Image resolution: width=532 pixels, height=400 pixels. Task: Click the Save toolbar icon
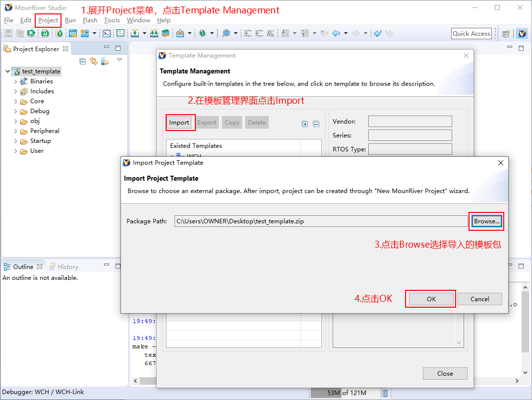tap(9, 33)
